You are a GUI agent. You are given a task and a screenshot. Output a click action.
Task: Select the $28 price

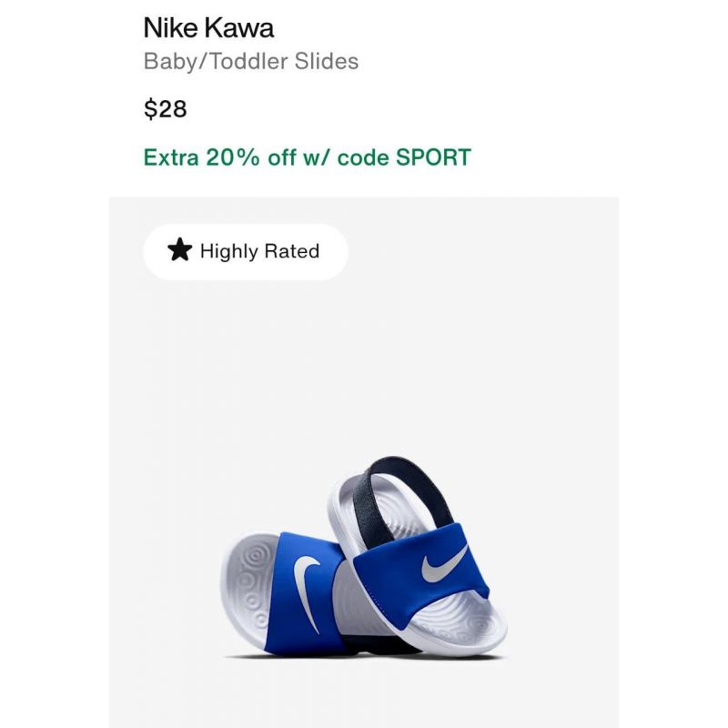tap(165, 109)
